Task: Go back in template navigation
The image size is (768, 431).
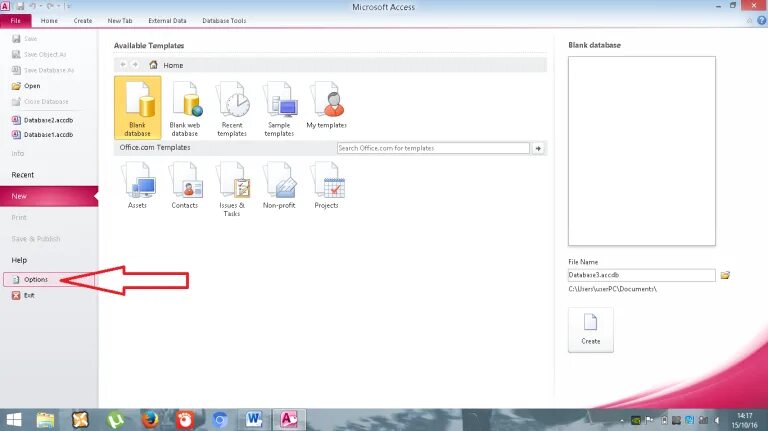Action: click(123, 65)
